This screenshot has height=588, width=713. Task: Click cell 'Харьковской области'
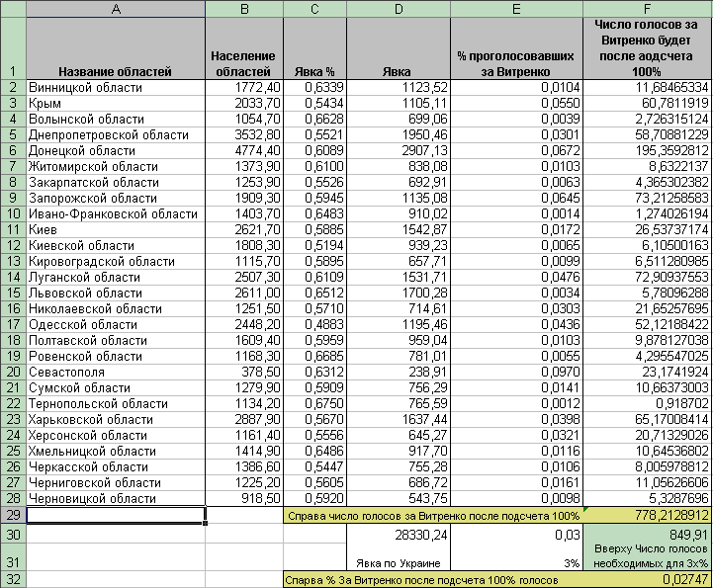pyautogui.click(x=116, y=419)
